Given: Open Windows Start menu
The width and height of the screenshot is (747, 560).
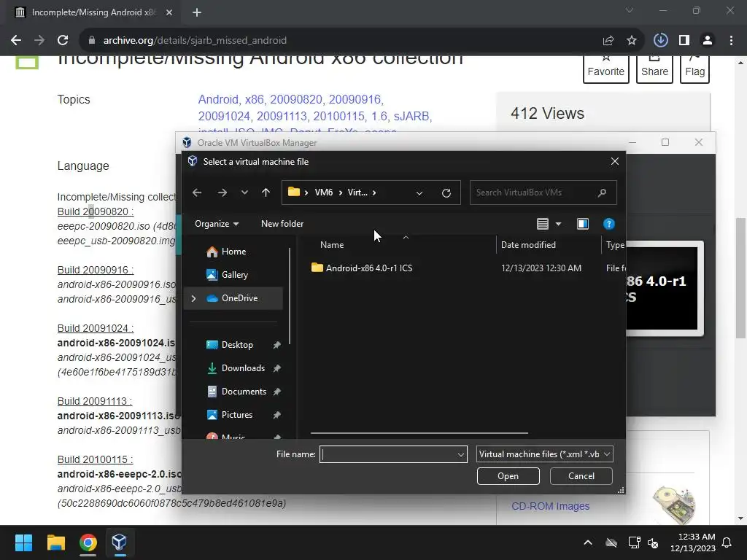Looking at the screenshot, I should click(x=23, y=542).
